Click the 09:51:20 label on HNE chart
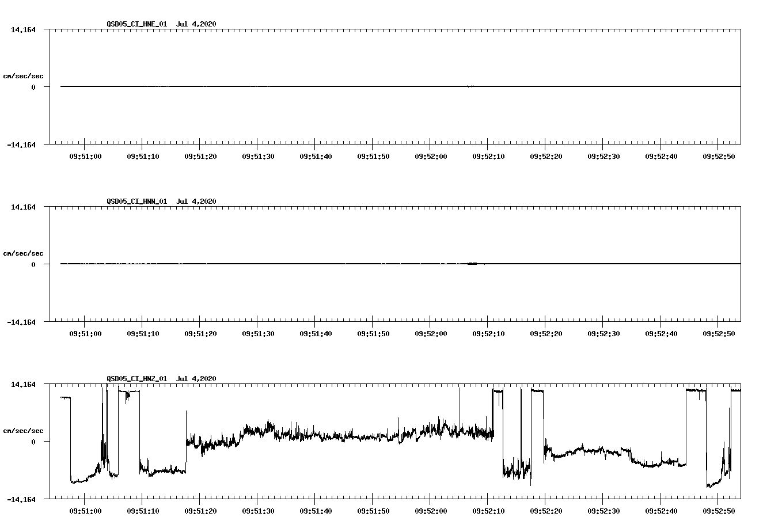This screenshot has width=782, height=532. point(200,156)
